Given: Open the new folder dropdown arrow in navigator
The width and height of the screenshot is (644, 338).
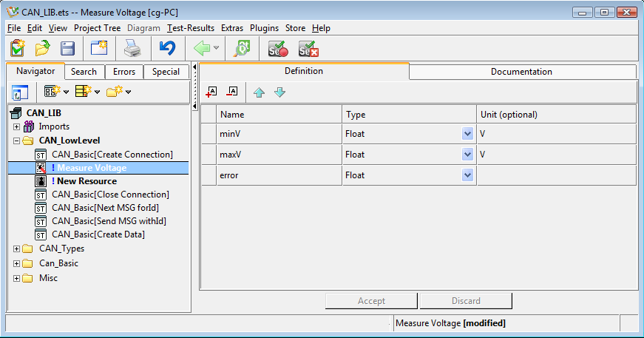Looking at the screenshot, I should click(128, 92).
